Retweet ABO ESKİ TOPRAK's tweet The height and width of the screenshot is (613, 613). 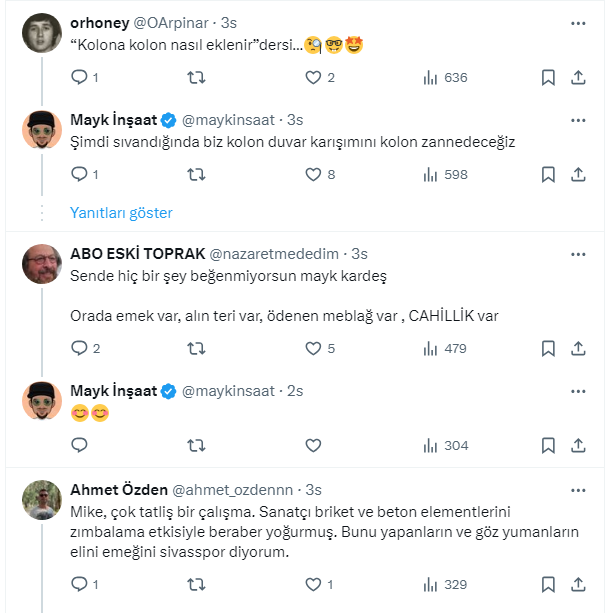tap(197, 348)
